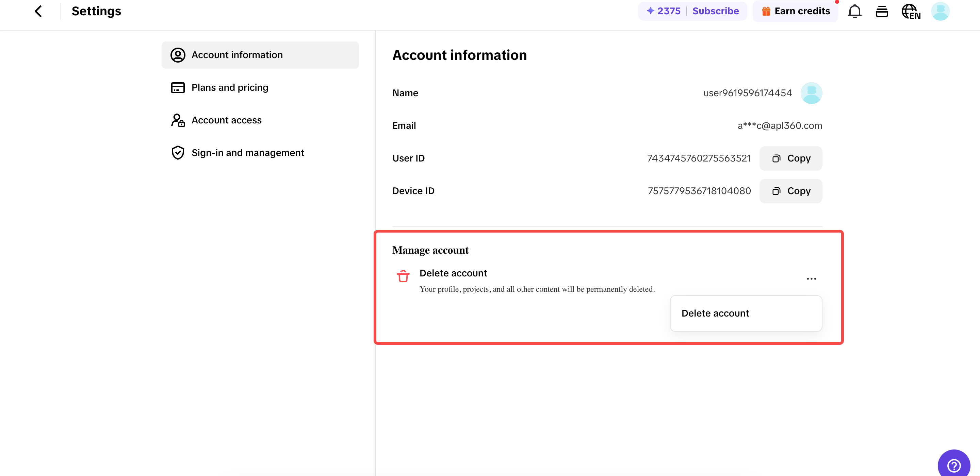Click the profile picture next to username
This screenshot has width=980, height=476.
pyautogui.click(x=811, y=93)
